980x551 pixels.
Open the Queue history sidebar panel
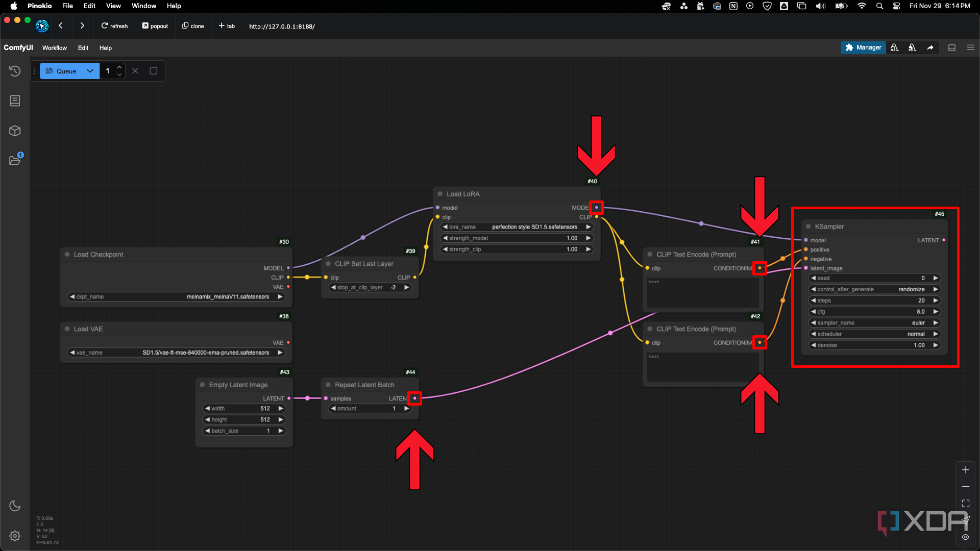point(15,71)
